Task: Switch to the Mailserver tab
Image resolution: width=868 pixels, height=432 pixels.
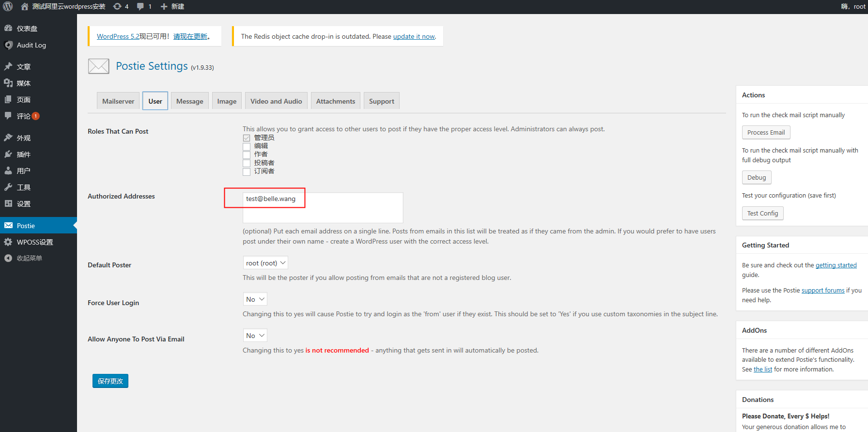Action: click(x=118, y=101)
